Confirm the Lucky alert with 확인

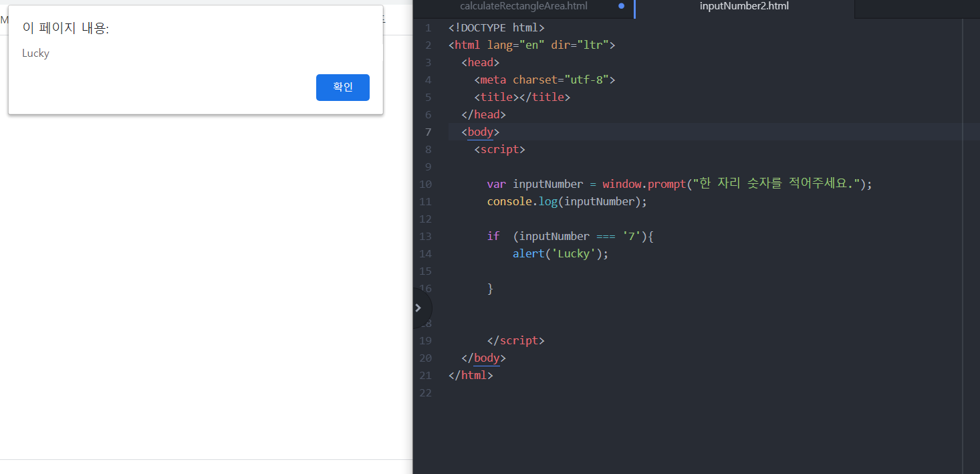coord(342,88)
